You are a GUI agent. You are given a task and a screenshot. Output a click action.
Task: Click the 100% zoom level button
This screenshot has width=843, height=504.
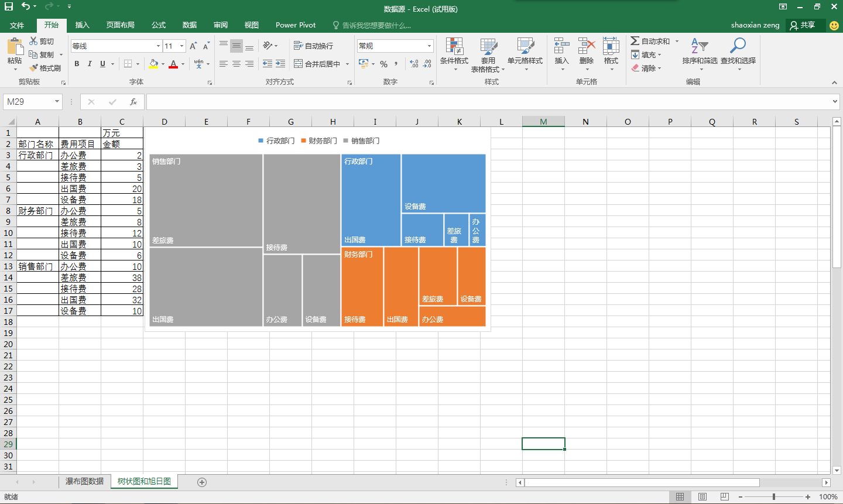[x=828, y=497]
